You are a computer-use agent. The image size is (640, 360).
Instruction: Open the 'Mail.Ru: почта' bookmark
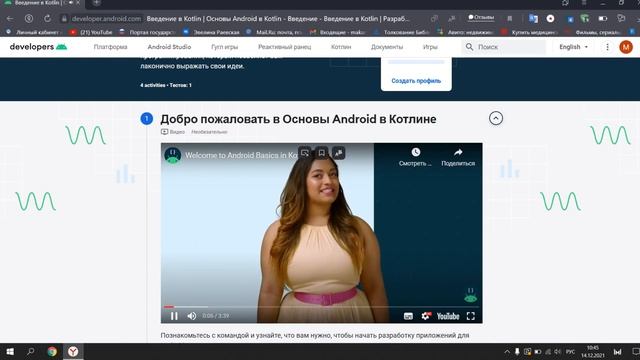click(275, 32)
